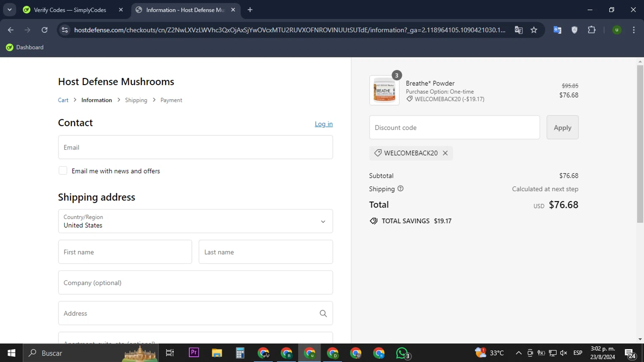Focus the Discount code field

click(x=454, y=127)
